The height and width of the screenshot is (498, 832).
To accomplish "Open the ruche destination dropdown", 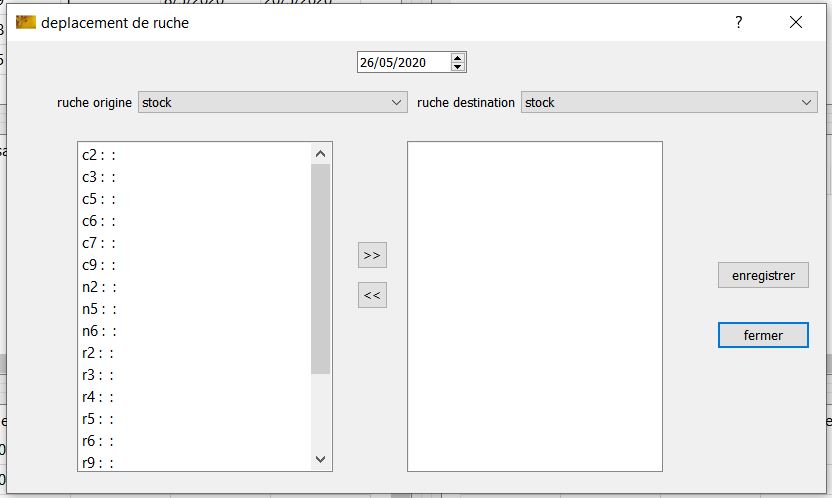I will tap(669, 102).
